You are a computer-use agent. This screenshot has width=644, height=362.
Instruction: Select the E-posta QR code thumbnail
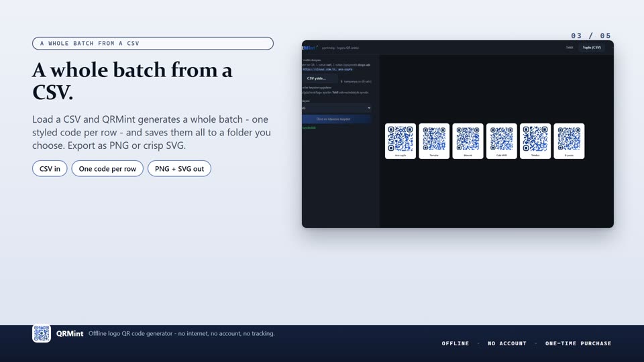569,141
